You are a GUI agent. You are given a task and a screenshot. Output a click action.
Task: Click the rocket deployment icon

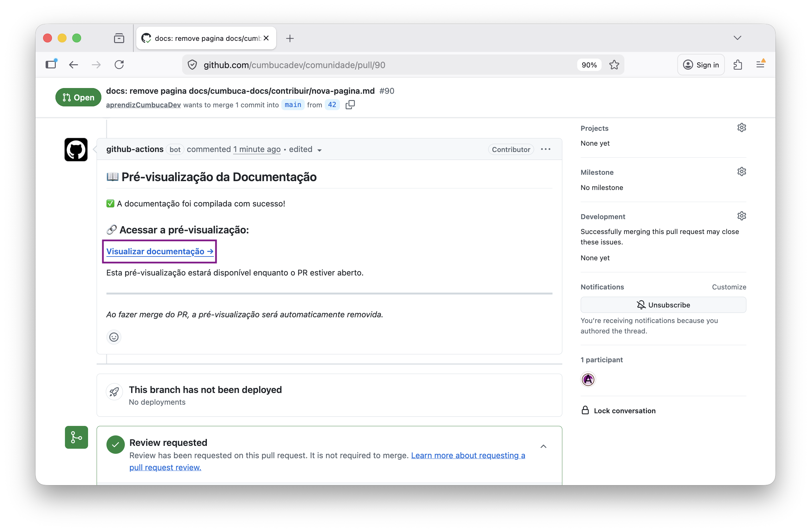pos(114,392)
